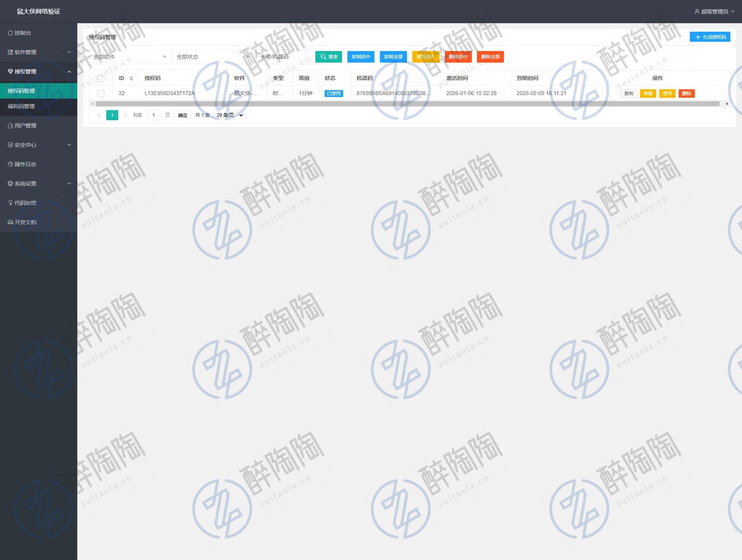Click the 代码加密 key icon
The width and height of the screenshot is (742, 560).
[10, 203]
